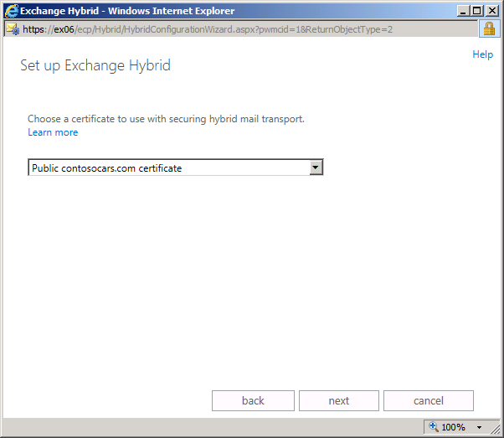Image resolution: width=504 pixels, height=438 pixels.
Task: Proceed with the next button
Action: pos(339,400)
